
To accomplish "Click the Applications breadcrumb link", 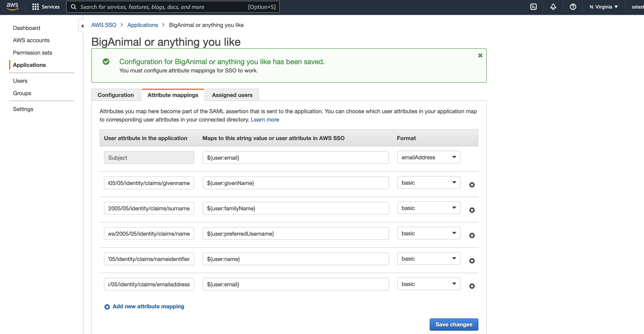I will coord(143,25).
